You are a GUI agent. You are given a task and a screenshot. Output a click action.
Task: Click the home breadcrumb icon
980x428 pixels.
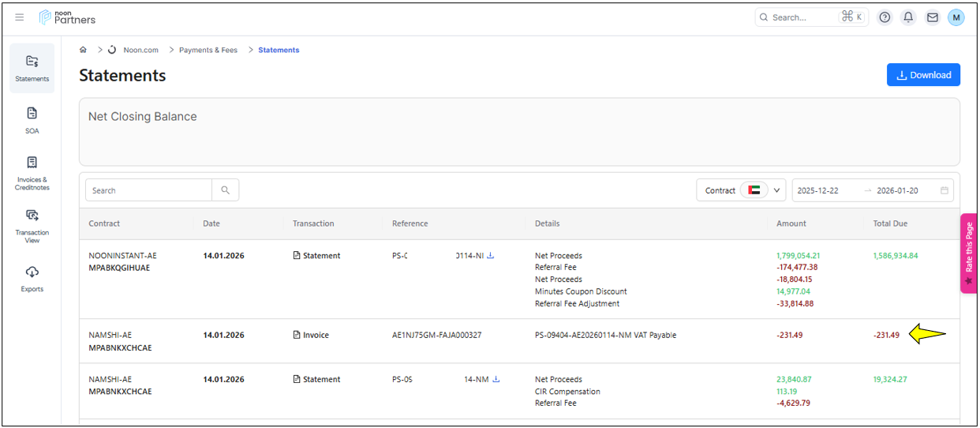[84, 50]
